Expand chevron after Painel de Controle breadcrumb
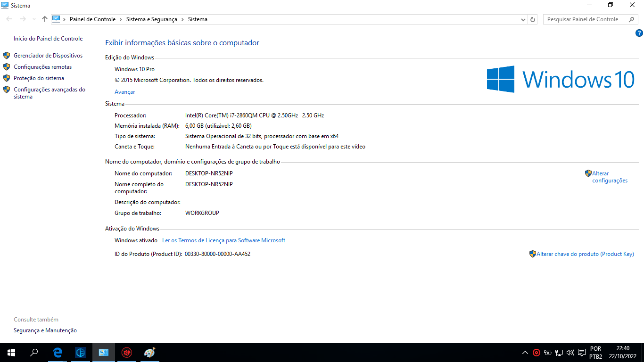This screenshot has width=644, height=362. [x=121, y=19]
